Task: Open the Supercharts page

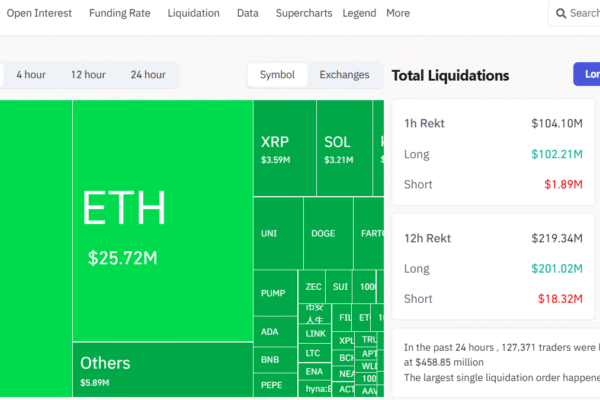Action: pyautogui.click(x=303, y=13)
